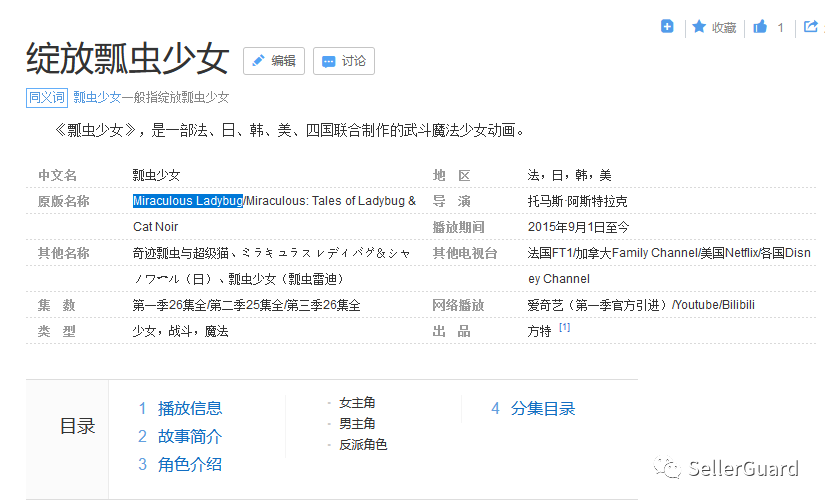Click the 同义词 tag
825x502 pixels.
point(47,97)
